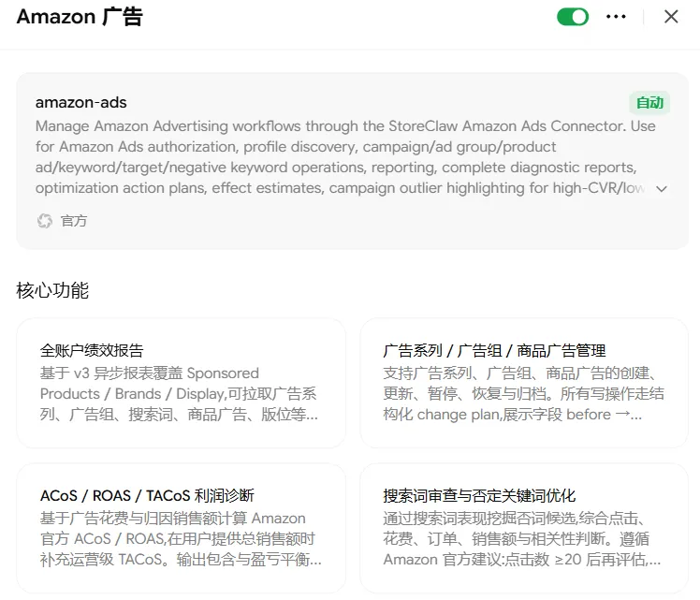Image resolution: width=700 pixels, height=600 pixels.
Task: Click description starting 支持广告系列、广告组
Action: pyautogui.click(x=523, y=394)
